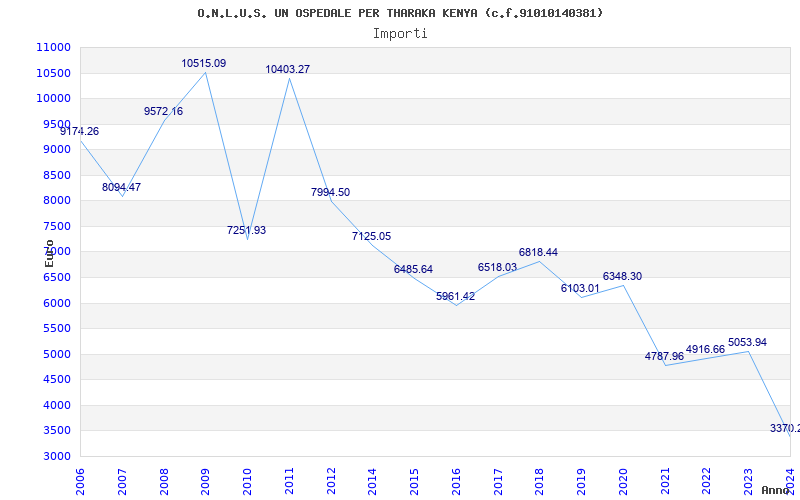The image size is (800, 500).
Task: Select the y-axis tick 8500
Action: click(x=57, y=175)
